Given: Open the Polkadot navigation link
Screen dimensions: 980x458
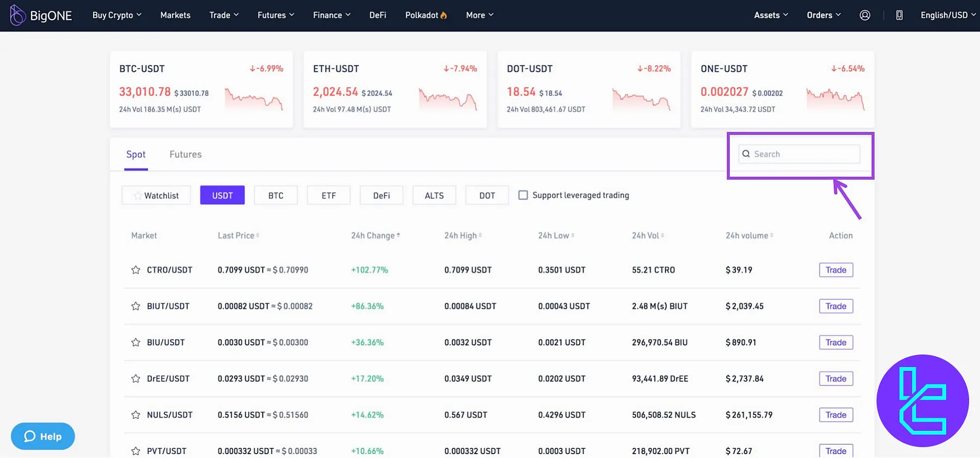Looking at the screenshot, I should 426,15.
